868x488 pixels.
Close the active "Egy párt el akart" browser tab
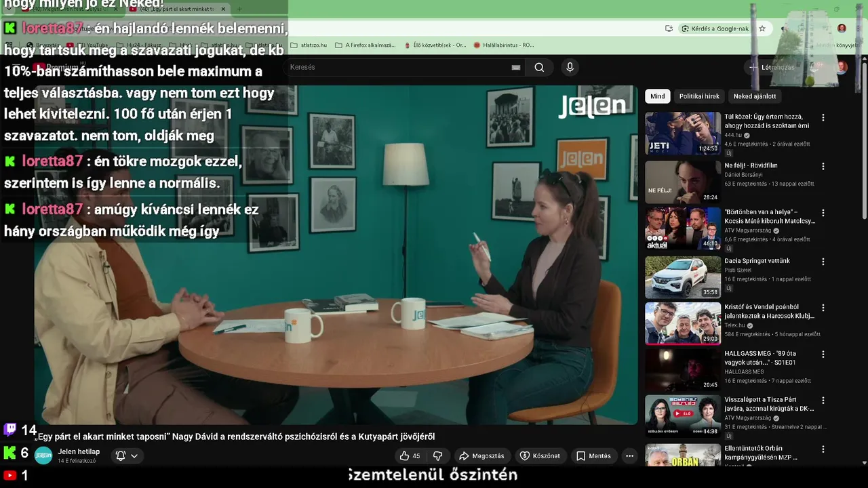(223, 9)
